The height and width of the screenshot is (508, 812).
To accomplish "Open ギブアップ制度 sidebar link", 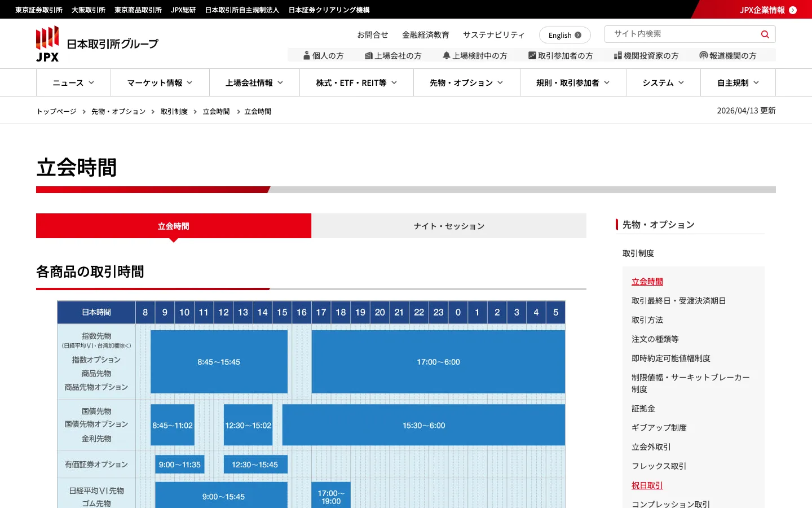I will tap(659, 428).
